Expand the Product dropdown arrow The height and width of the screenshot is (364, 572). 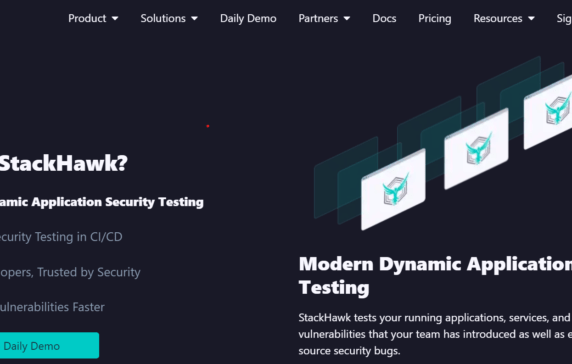click(x=115, y=18)
